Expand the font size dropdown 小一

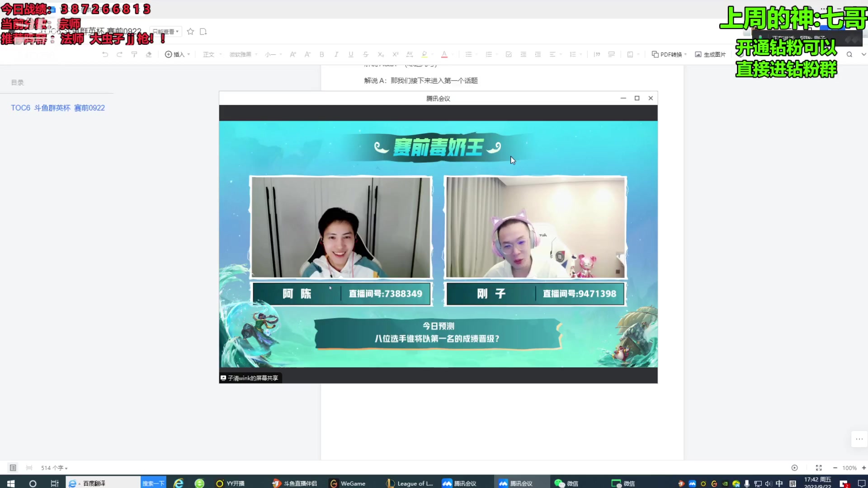(271, 54)
